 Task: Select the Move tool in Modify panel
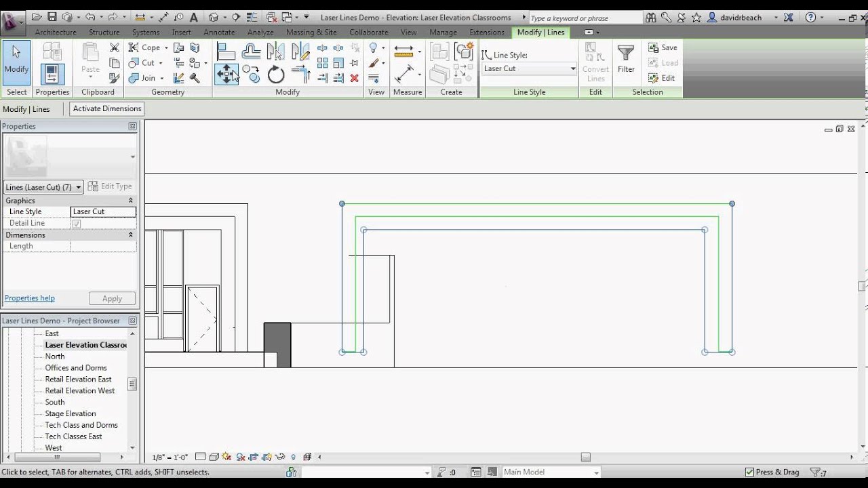226,73
